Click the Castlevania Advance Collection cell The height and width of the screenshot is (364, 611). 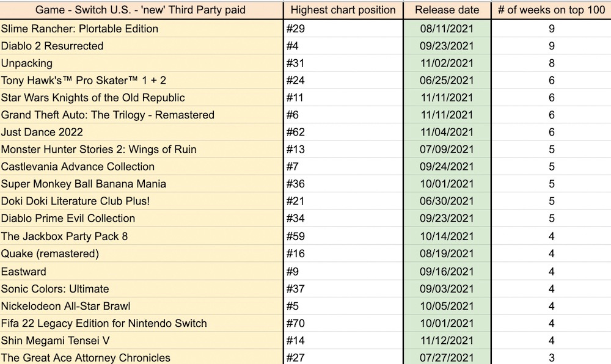click(x=141, y=167)
